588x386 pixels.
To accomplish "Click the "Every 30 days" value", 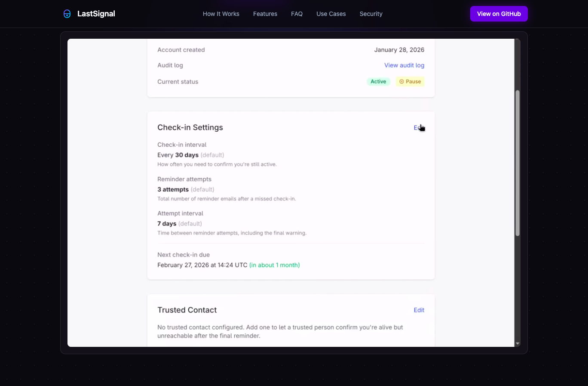I will point(178,155).
